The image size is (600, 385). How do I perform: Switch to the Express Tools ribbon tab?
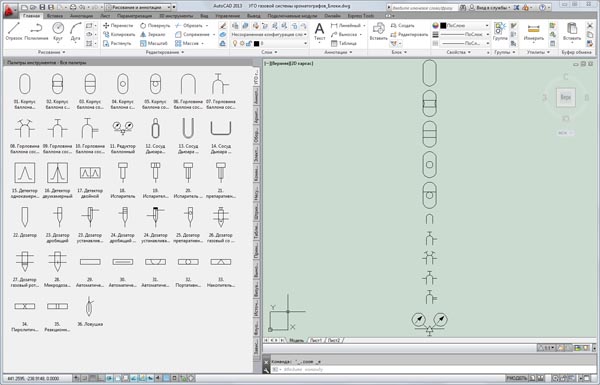tap(361, 16)
